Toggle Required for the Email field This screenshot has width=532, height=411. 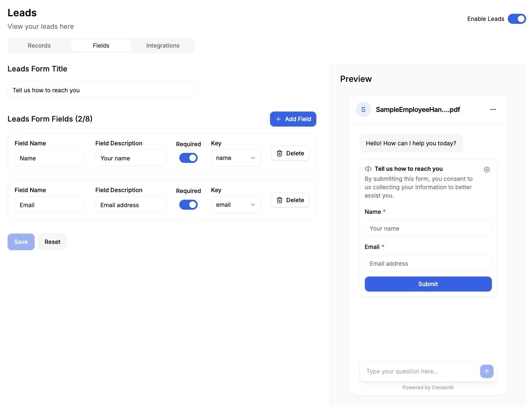188,205
